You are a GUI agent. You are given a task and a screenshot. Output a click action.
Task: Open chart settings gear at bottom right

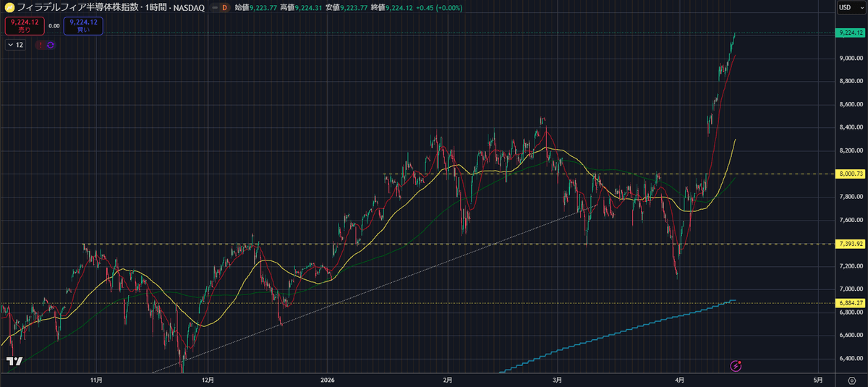[x=851, y=380]
